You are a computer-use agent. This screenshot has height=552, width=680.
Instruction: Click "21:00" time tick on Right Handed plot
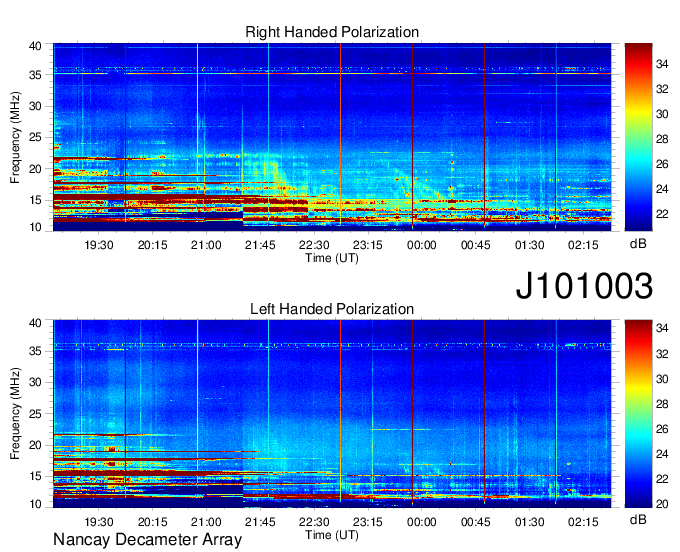tap(206, 245)
